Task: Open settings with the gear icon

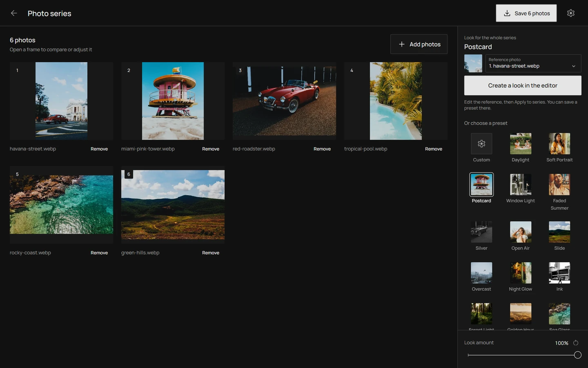Action: point(571,13)
